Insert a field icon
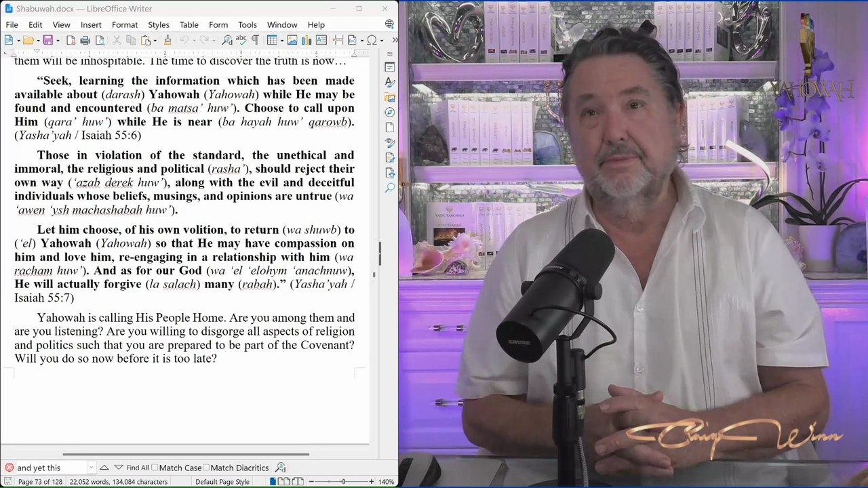868x488 pixels. pyautogui.click(x=352, y=41)
